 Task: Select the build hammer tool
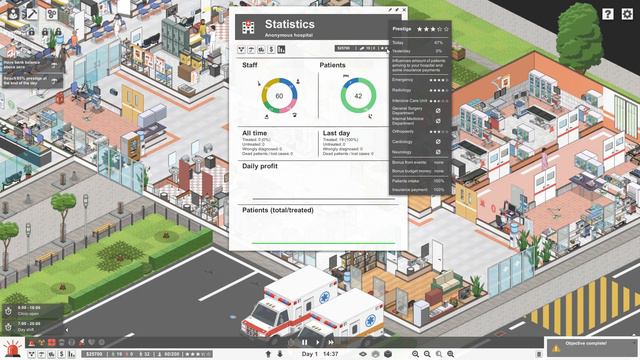click(32, 14)
